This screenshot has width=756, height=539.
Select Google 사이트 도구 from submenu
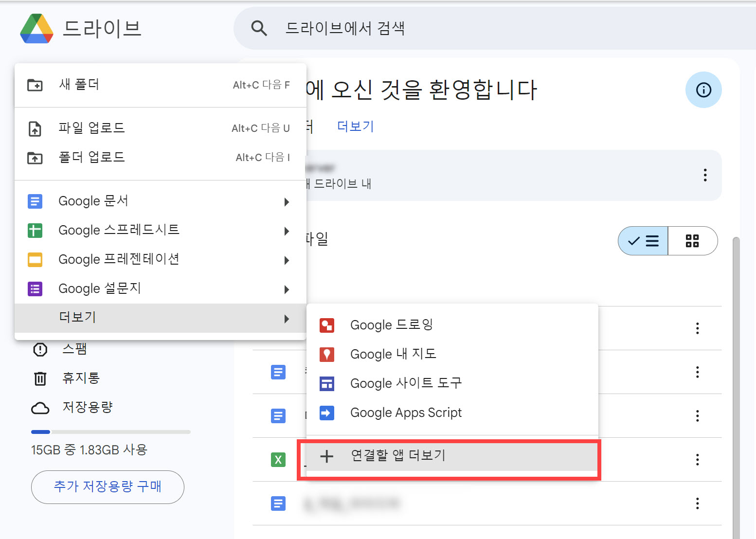[452, 383]
